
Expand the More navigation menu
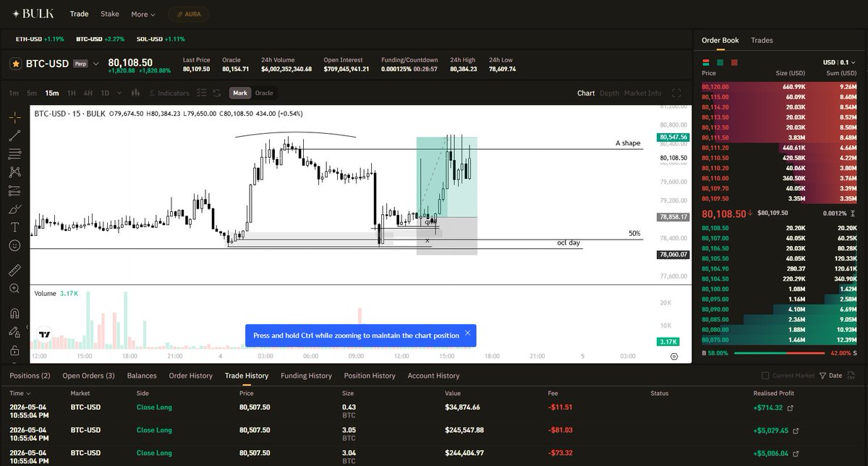tap(143, 14)
